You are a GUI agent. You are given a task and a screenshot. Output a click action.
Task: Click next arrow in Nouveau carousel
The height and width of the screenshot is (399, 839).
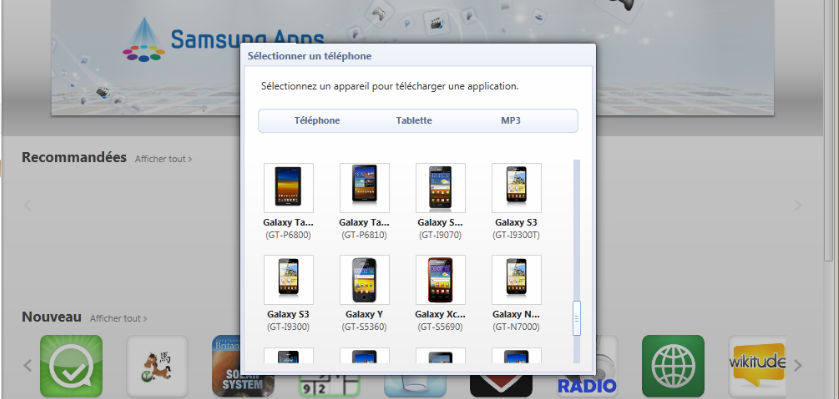798,366
